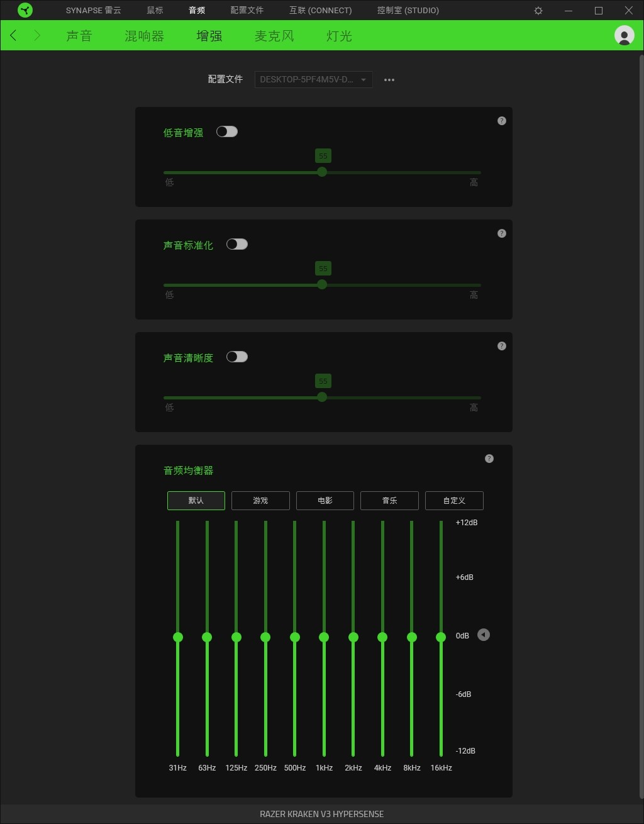This screenshot has height=824, width=644.
Task: Click the 8kHz equalizer slider handle
Action: [412, 637]
